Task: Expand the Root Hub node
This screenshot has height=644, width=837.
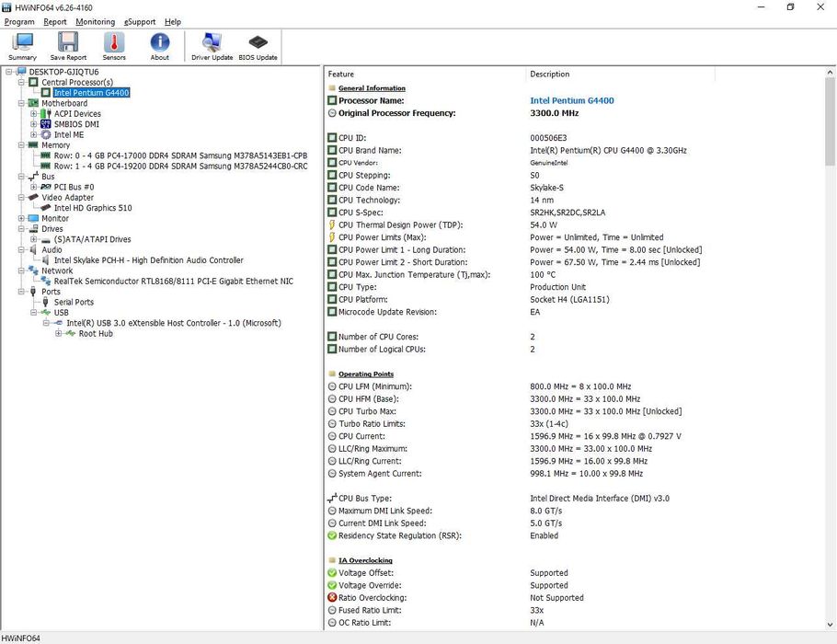Action: coord(58,334)
